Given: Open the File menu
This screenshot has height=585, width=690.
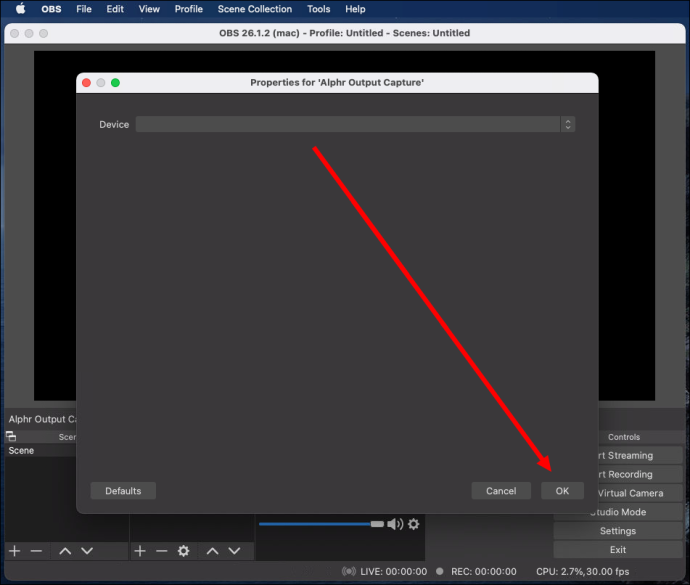Looking at the screenshot, I should [84, 9].
